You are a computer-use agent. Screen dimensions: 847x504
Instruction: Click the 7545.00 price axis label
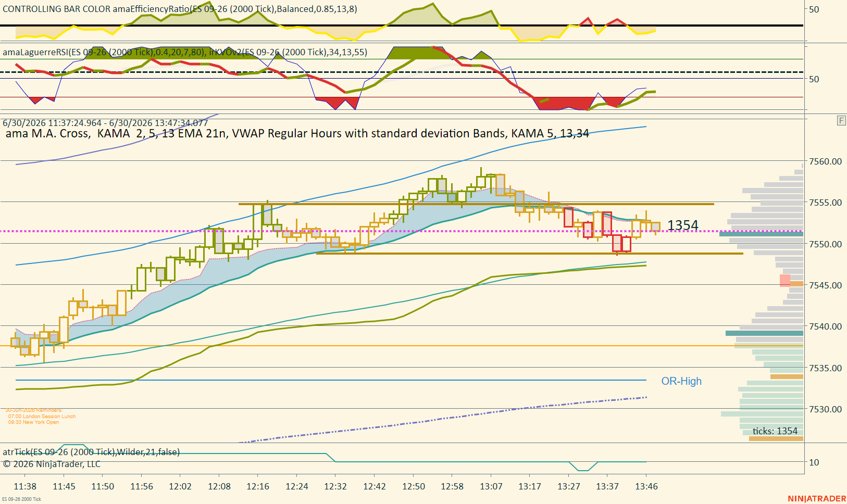825,285
